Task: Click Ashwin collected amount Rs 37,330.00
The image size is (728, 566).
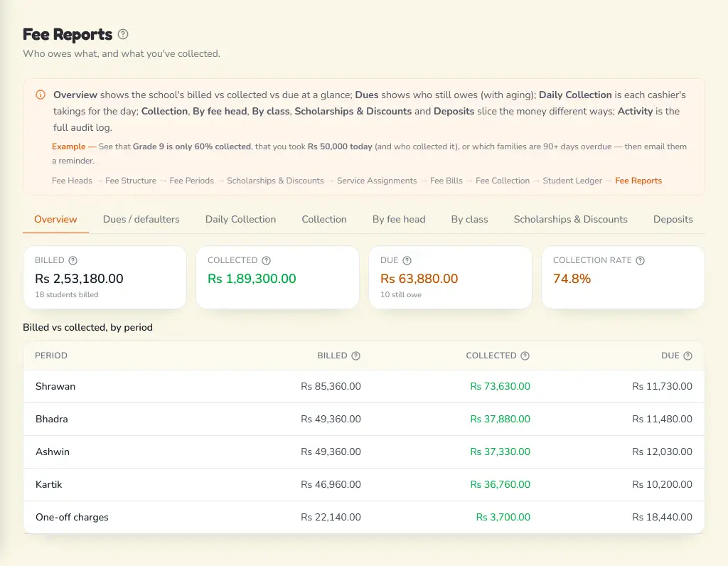Action: pyautogui.click(x=500, y=452)
